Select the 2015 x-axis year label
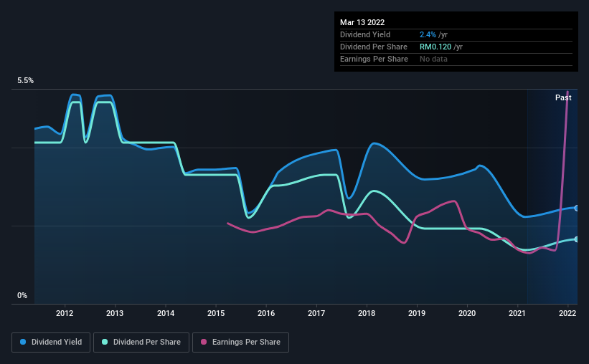 216,313
